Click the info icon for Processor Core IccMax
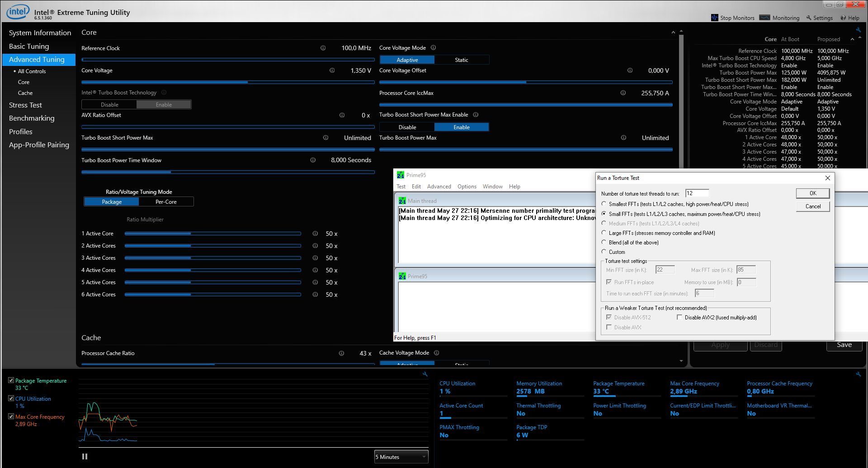The width and height of the screenshot is (868, 468). 623,93
